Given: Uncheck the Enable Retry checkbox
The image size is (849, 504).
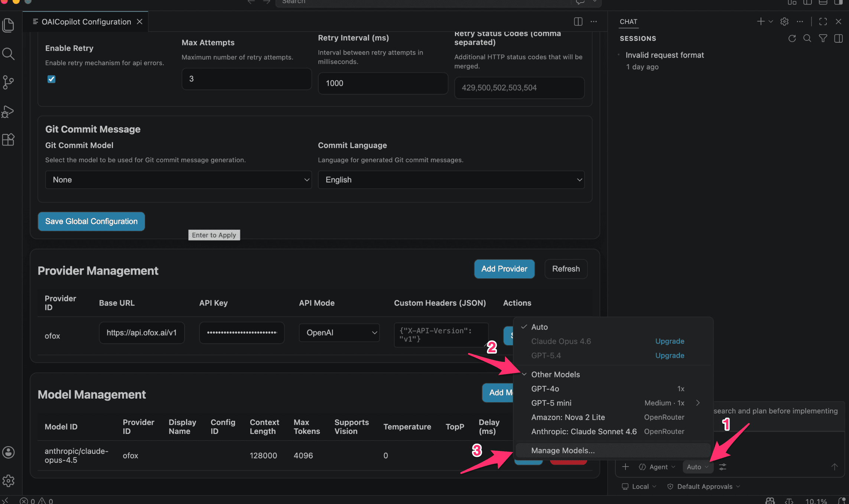Looking at the screenshot, I should tap(52, 79).
